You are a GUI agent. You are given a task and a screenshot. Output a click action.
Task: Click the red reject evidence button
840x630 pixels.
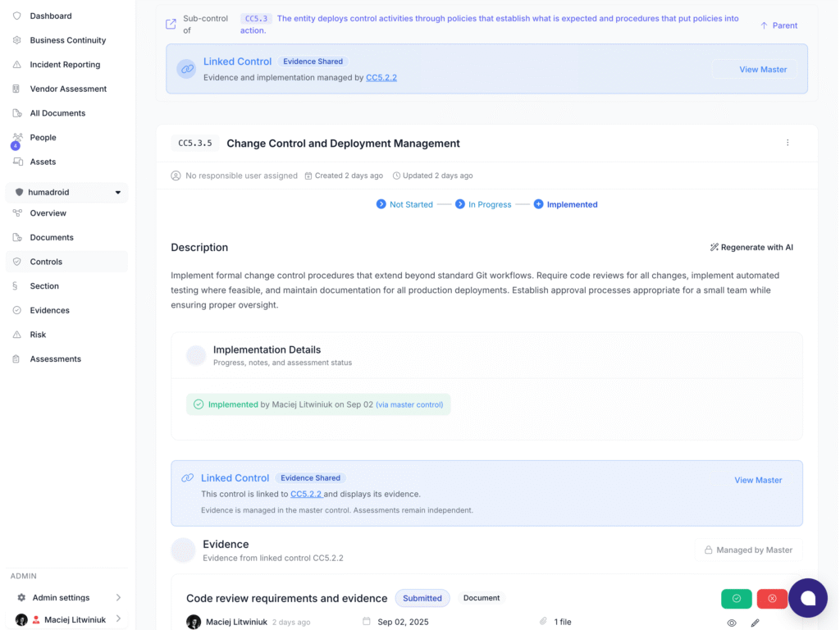[x=772, y=599]
